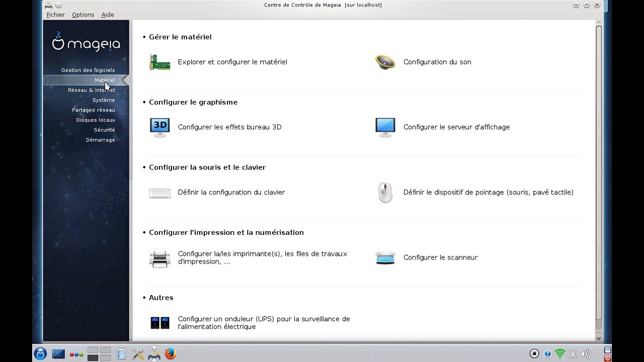This screenshot has height=362, width=644.
Task: Click the printer icon
Action: click(x=160, y=258)
